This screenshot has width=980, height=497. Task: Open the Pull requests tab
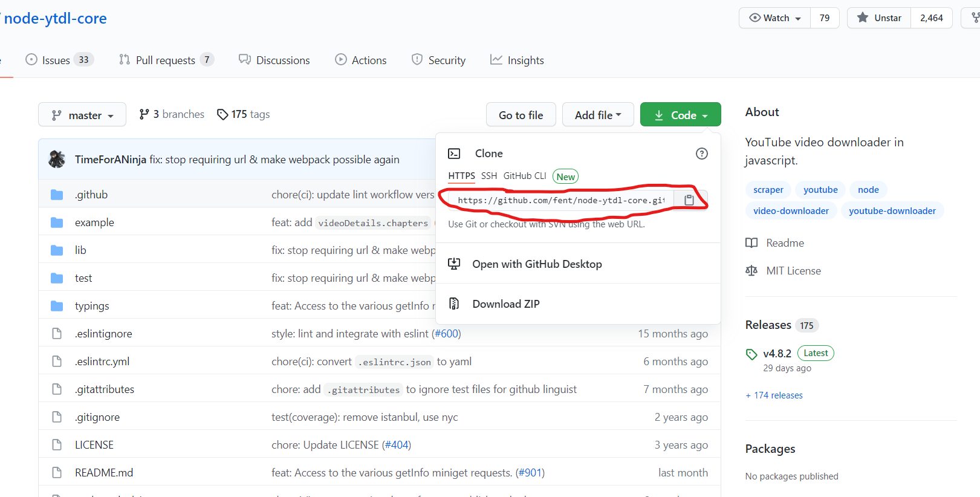tap(166, 60)
